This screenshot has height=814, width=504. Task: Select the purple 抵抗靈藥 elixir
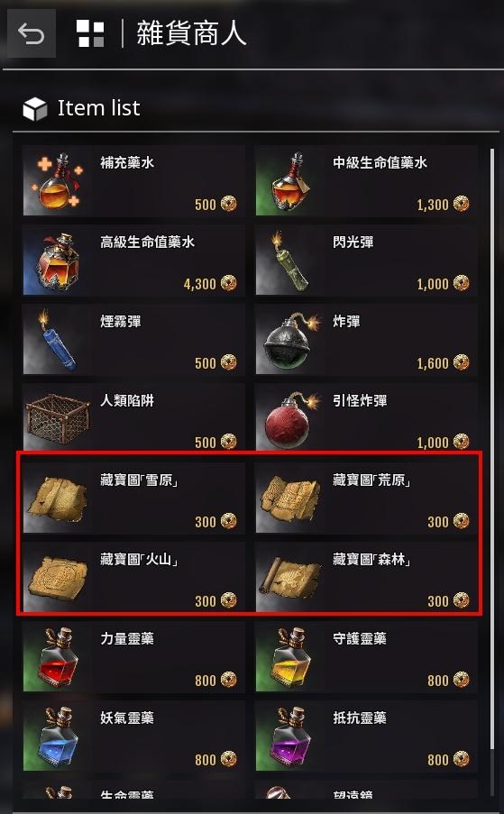point(366,736)
